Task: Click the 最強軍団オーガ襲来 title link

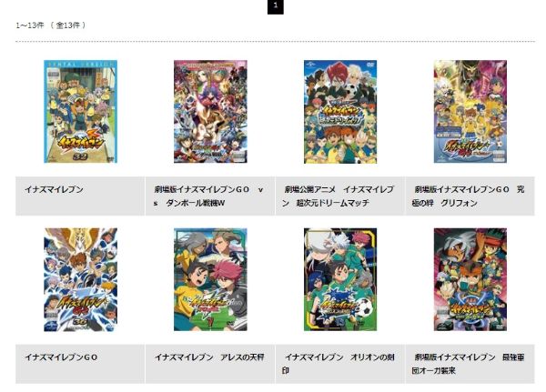Action: pos(468,364)
